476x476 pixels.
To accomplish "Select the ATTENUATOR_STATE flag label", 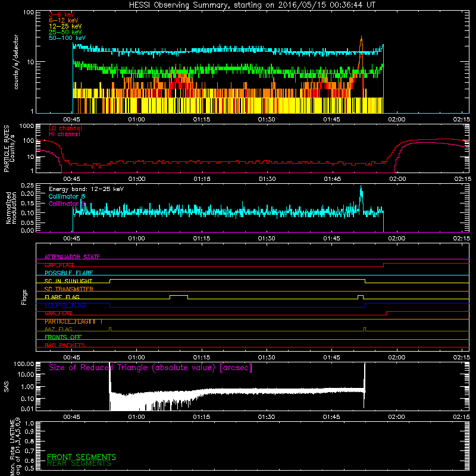I will (72, 257).
